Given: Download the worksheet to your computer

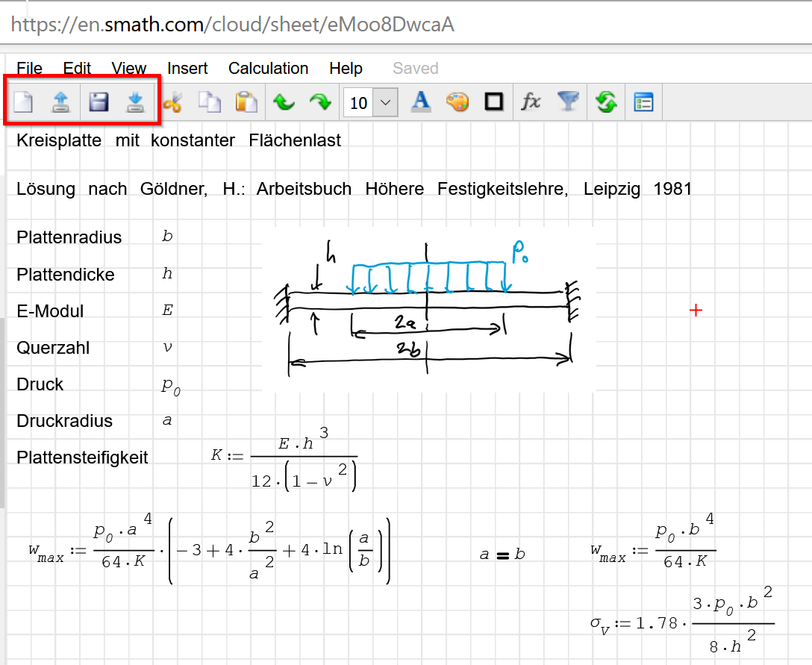Looking at the screenshot, I should [135, 102].
